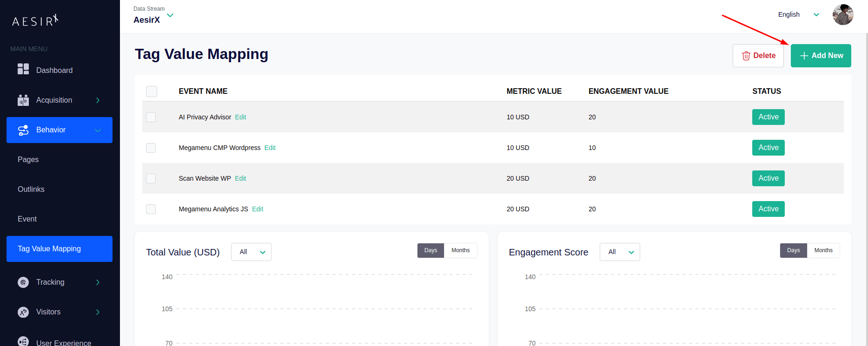Open Dashboard via its grid icon
The height and width of the screenshot is (346, 868).
[x=23, y=70]
